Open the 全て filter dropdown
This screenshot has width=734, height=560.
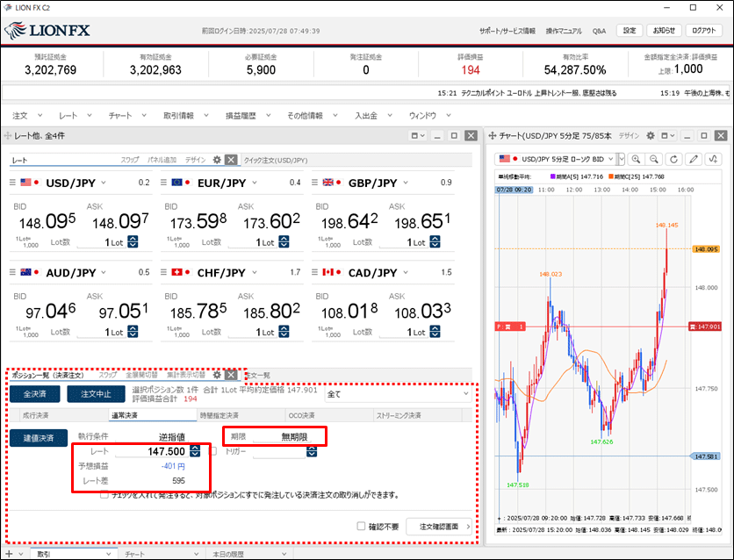[398, 394]
